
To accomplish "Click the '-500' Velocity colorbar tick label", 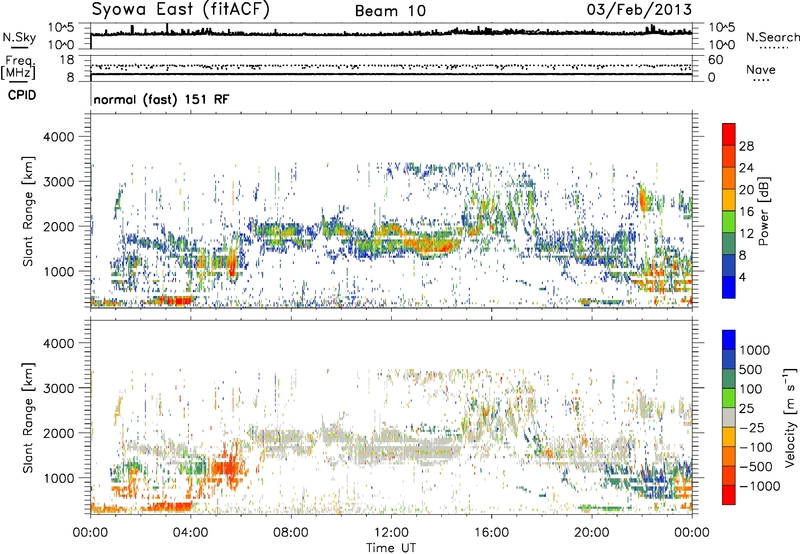I will (x=756, y=467).
